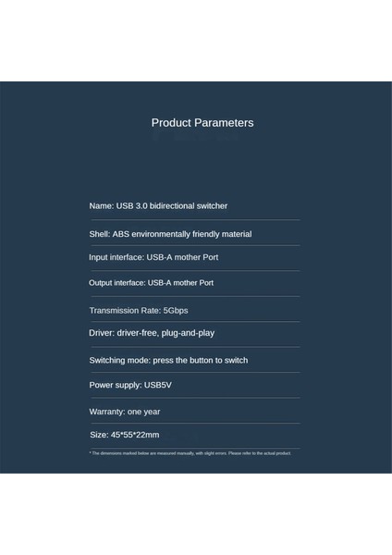The image size is (392, 555).
Task: Click the Product Parameters heading
Action: [202, 123]
